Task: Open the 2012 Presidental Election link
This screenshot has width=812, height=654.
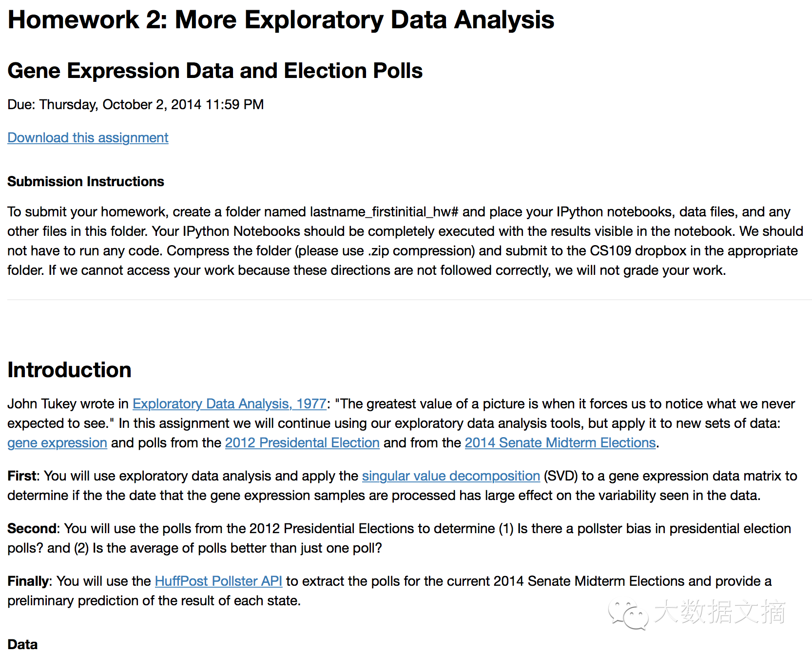Action: tap(302, 443)
